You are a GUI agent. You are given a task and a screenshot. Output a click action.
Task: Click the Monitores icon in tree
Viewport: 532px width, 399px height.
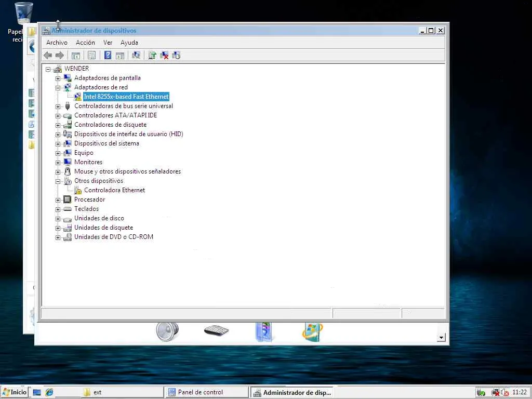pyautogui.click(x=68, y=162)
